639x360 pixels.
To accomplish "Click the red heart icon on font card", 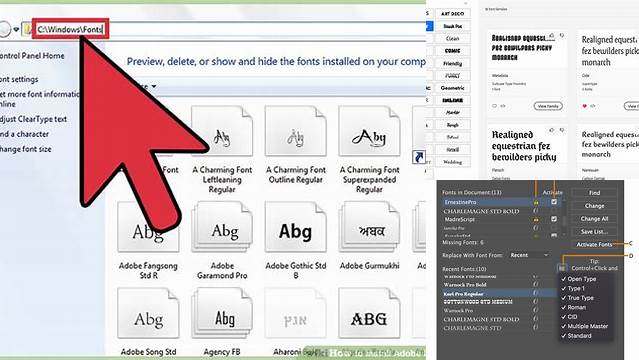I will click(585, 106).
